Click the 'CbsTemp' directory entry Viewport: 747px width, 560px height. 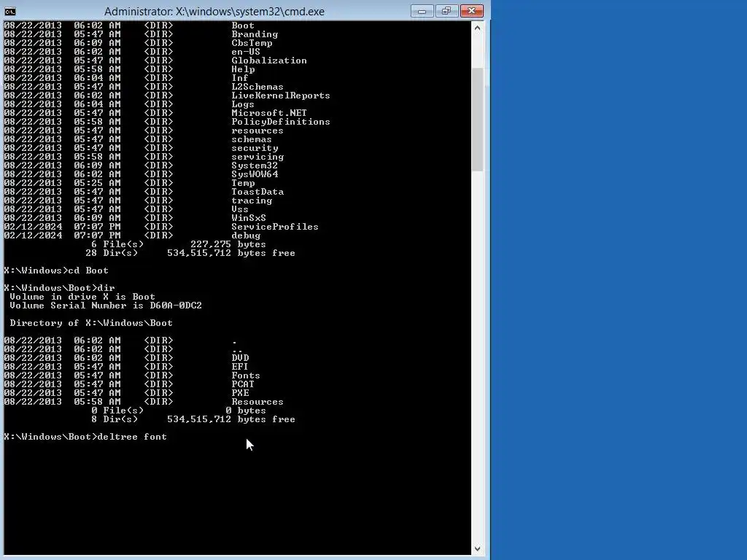252,43
